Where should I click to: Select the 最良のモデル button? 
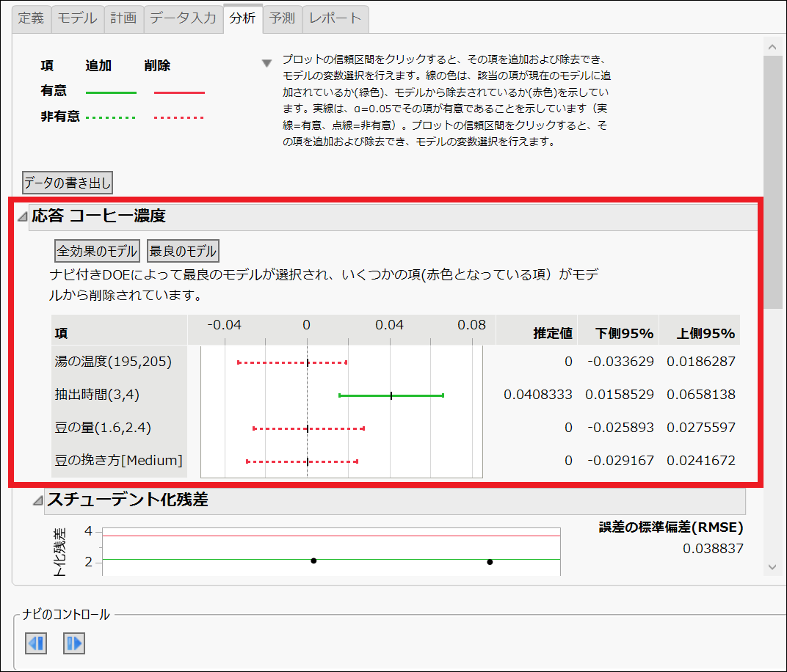pyautogui.click(x=183, y=250)
